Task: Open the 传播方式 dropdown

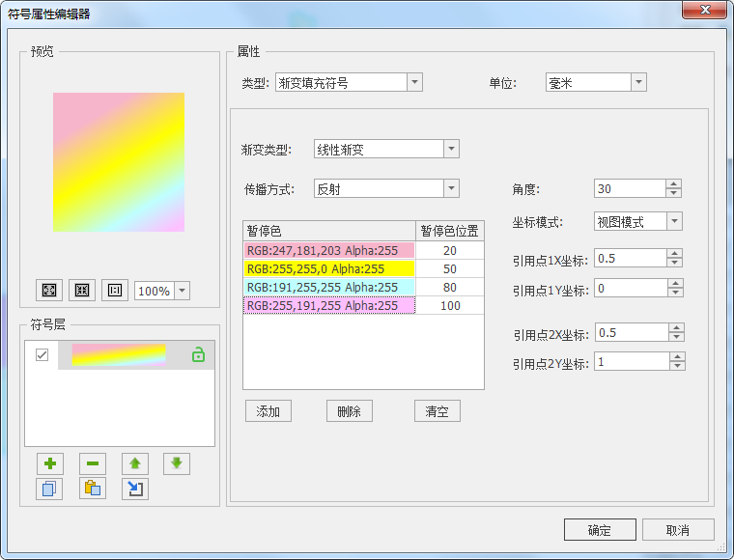Action: click(451, 189)
